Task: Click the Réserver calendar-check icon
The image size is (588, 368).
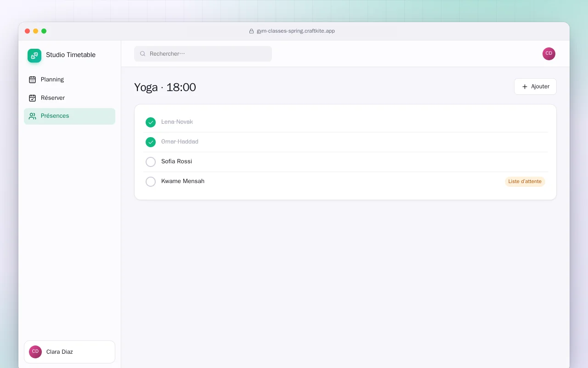Action: point(32,98)
